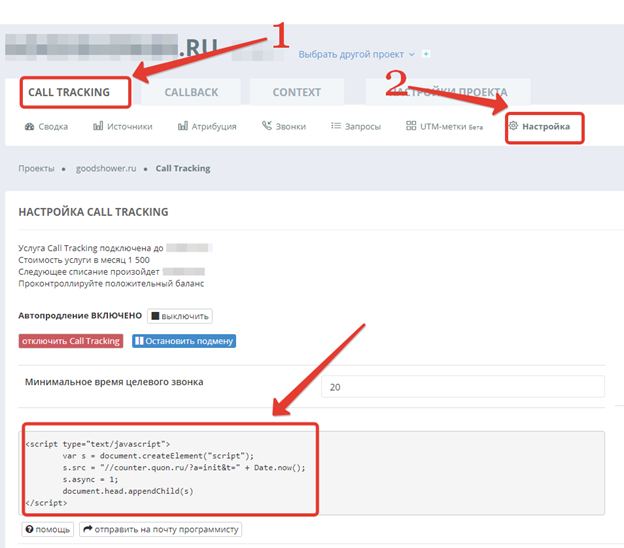624x548 pixels.
Task: Open the CALL TRACKING tab
Action: click(69, 92)
